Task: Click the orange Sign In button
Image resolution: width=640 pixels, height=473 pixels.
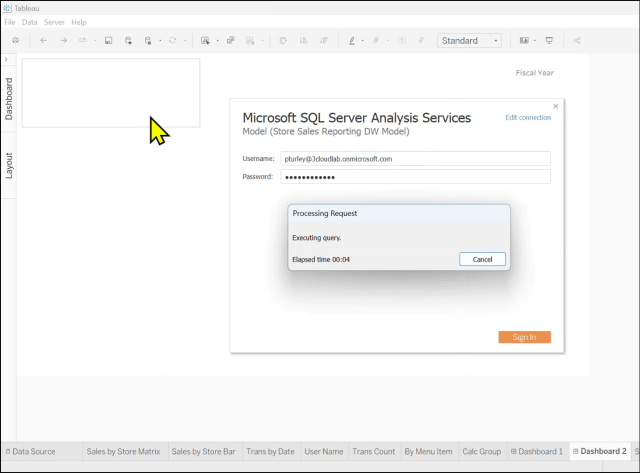Action: pyautogui.click(x=524, y=337)
